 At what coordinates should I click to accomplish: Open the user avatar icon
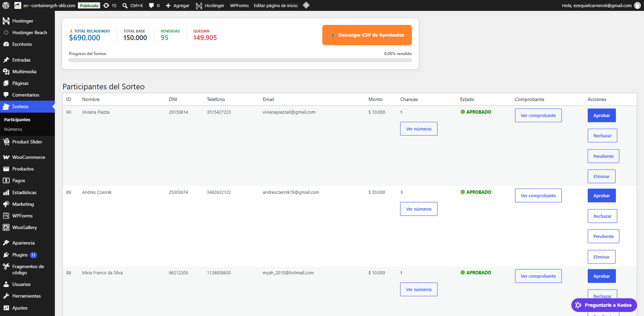tap(638, 6)
